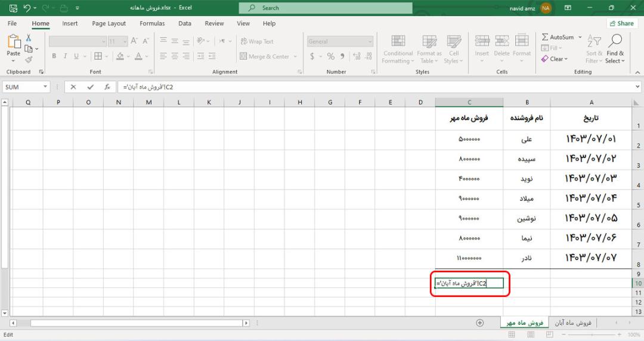Viewport: 644px width, 341px height.
Task: Open the font name dropdown
Action: pyautogui.click(x=104, y=42)
